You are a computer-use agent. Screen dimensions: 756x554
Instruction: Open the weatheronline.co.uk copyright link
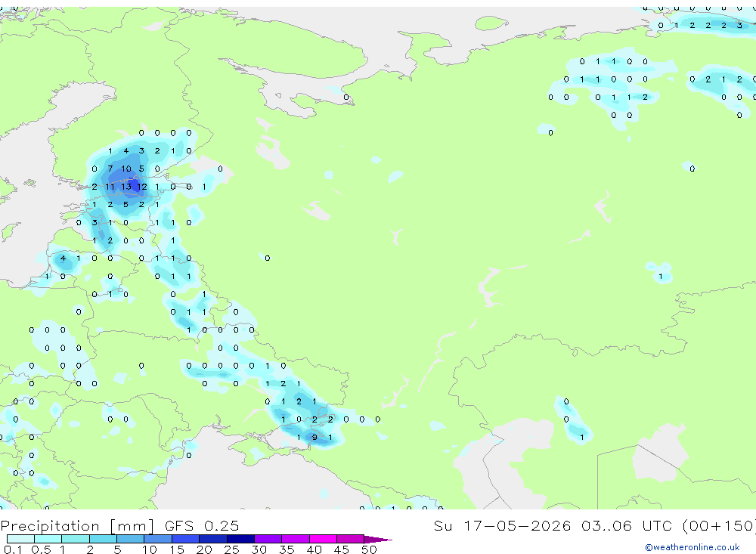(x=692, y=547)
